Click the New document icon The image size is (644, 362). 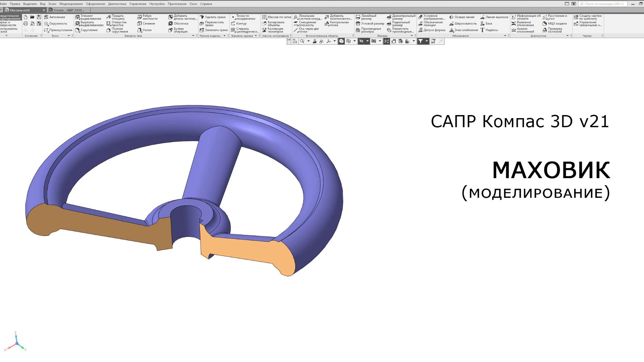click(25, 17)
